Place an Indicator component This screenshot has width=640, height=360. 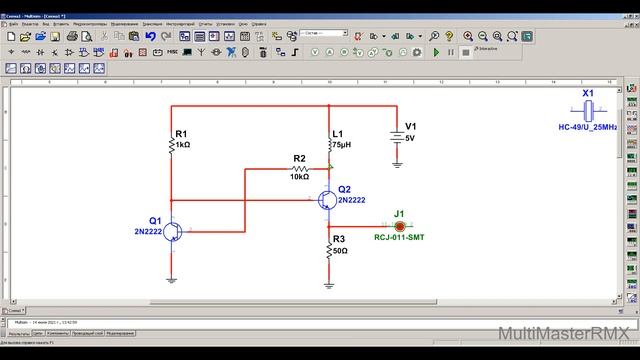pyautogui.click(x=142, y=52)
